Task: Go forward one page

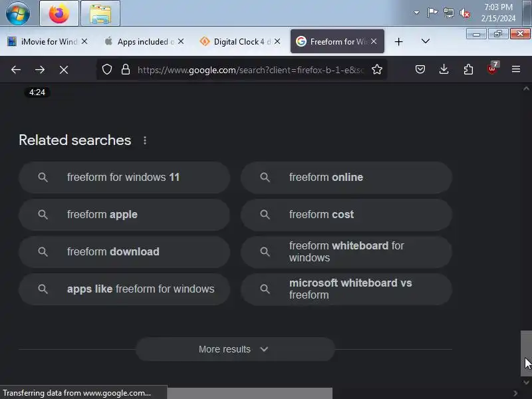Action: click(40, 70)
